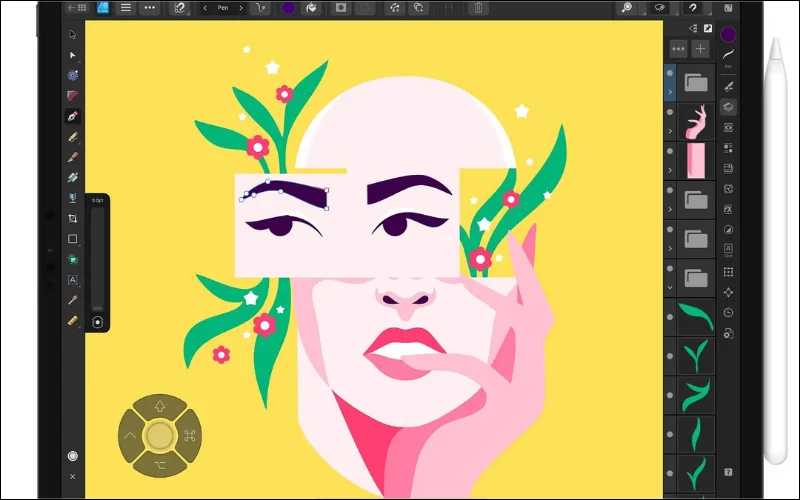
Task: Open the Layers studio icon
Action: point(728,107)
